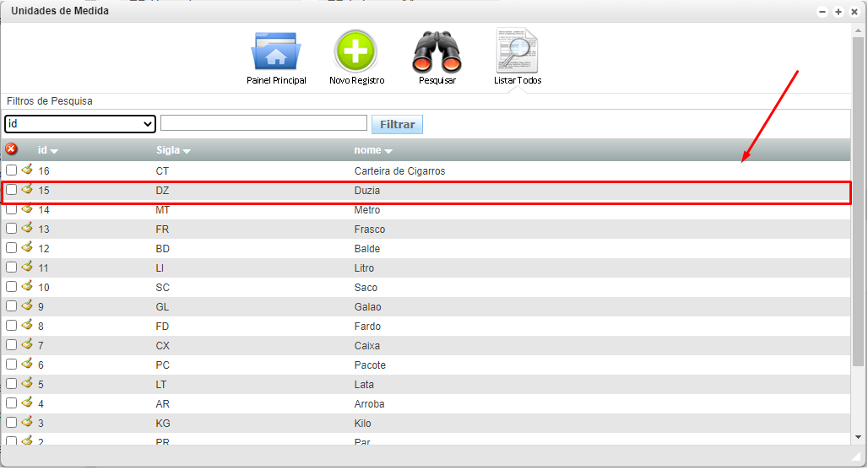
Task: Click edit icon for Frasco row
Action: (27, 228)
